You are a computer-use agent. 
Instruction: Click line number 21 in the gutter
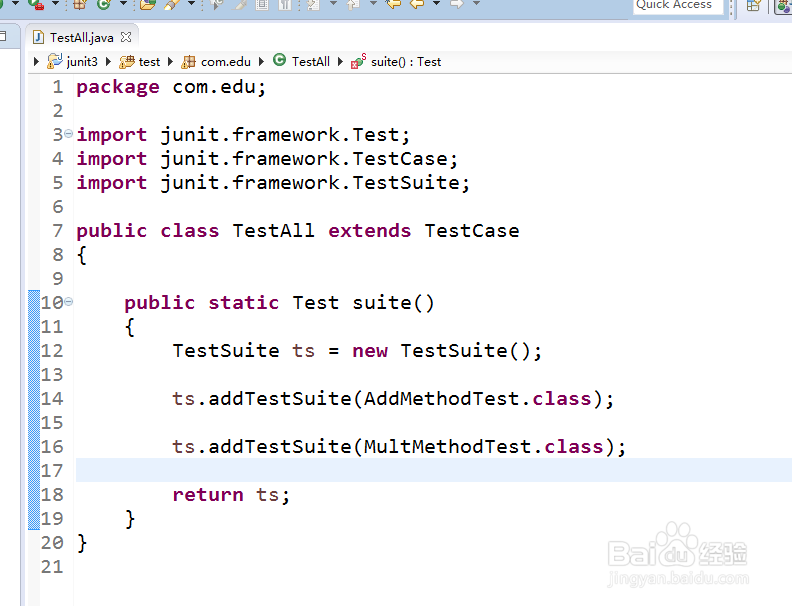pyautogui.click(x=52, y=567)
